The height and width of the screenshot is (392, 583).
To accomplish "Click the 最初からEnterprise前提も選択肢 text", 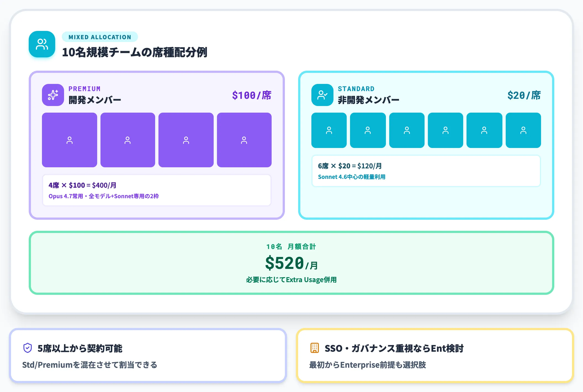I will coord(368,365).
